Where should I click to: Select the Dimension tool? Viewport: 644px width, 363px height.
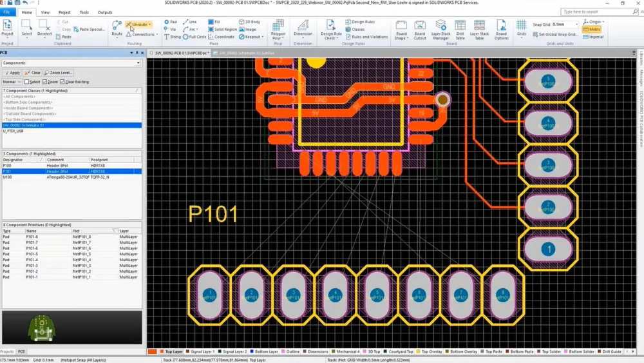[x=303, y=29]
